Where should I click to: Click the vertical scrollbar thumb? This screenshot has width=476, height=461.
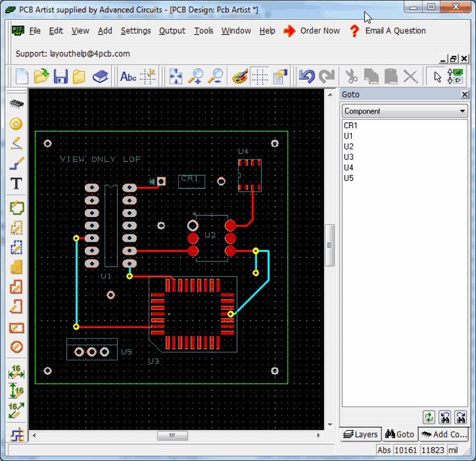tap(329, 245)
